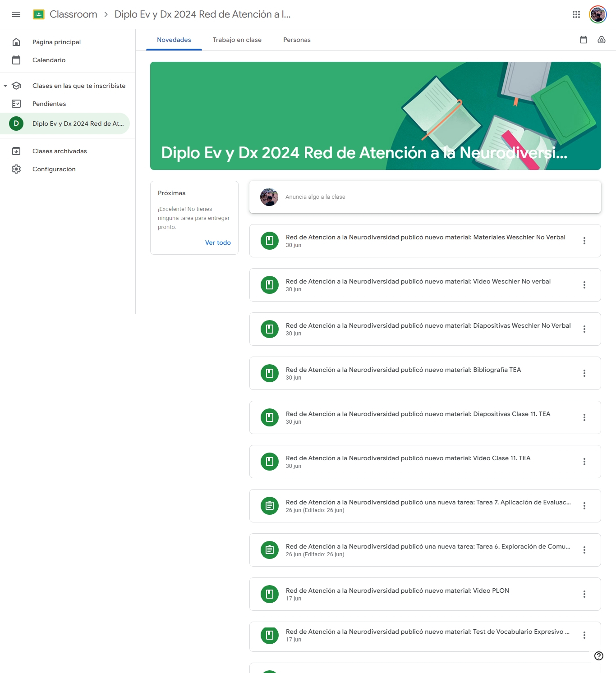
Task: Click the Clases en las que te inscribiste label
Action: click(x=79, y=86)
